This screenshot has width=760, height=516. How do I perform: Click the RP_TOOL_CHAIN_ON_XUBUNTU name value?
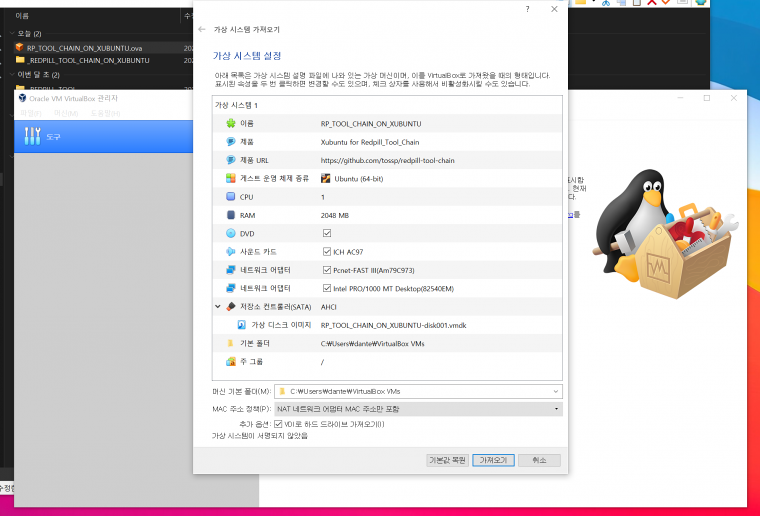(371, 124)
